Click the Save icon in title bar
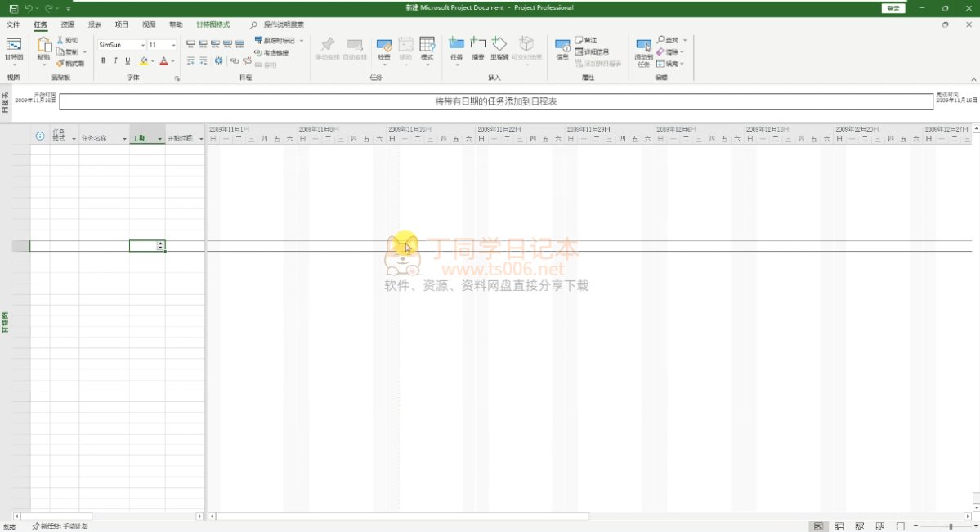The width and height of the screenshot is (980, 532). point(13,8)
